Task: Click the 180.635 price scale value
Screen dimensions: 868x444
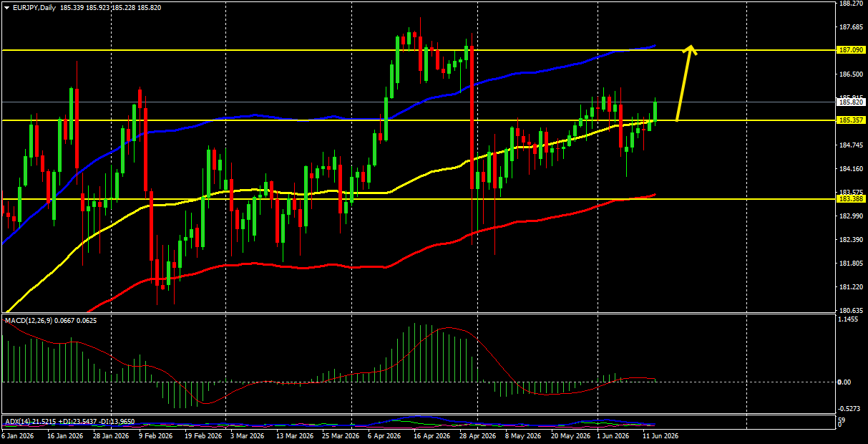Action: coord(852,311)
